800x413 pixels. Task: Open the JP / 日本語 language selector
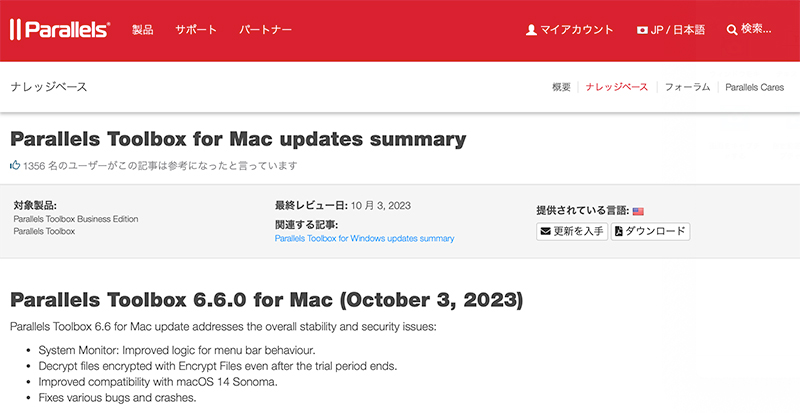click(x=671, y=30)
